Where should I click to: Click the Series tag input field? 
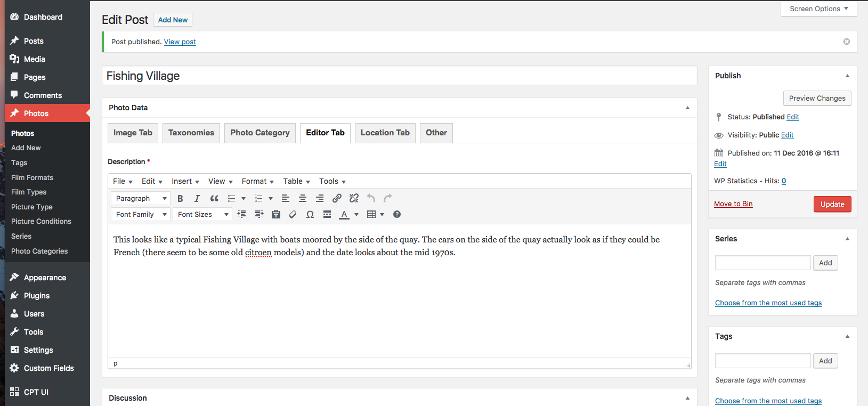(762, 263)
